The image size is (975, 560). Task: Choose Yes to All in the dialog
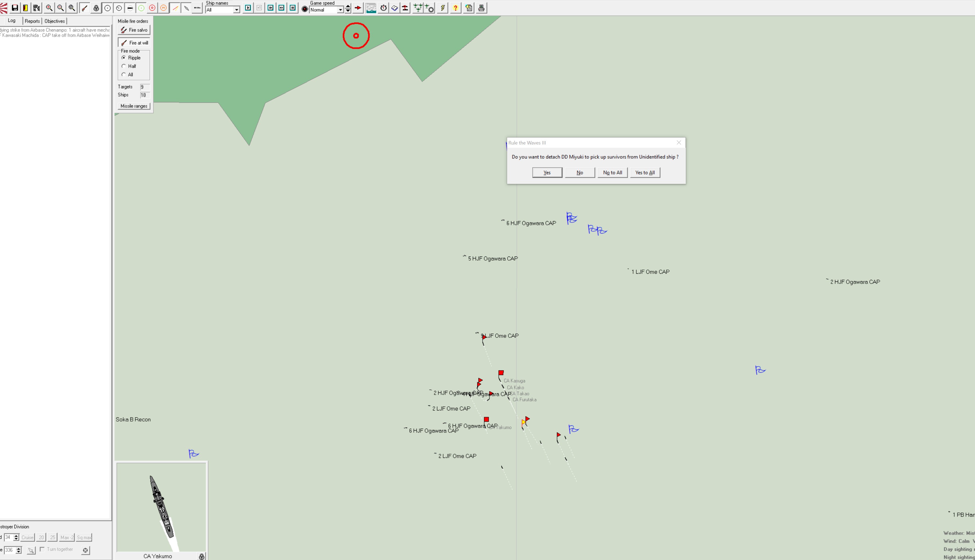(645, 173)
